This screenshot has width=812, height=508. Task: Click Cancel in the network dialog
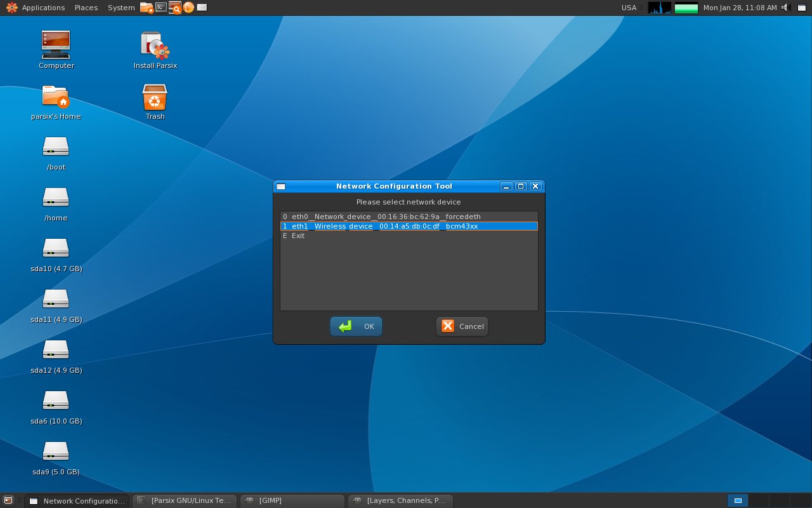(x=462, y=326)
